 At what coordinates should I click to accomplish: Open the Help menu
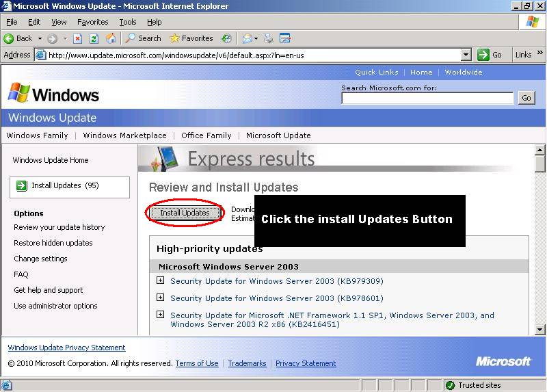tap(155, 22)
